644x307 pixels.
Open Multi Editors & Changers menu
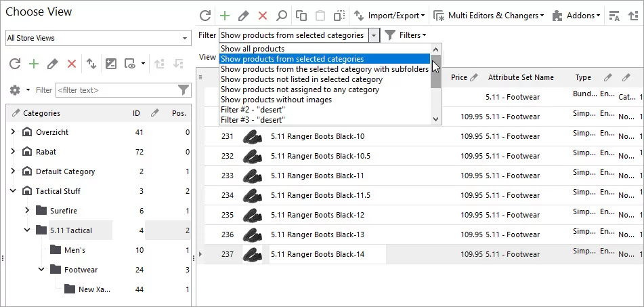click(489, 16)
